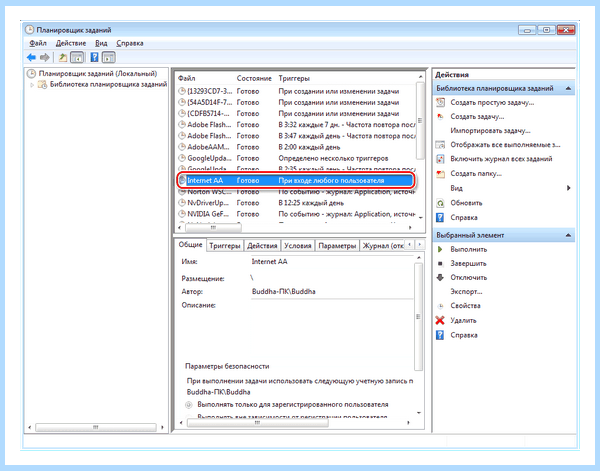
Task: Click the 'Отключить' down arrow icon
Action: [440, 277]
